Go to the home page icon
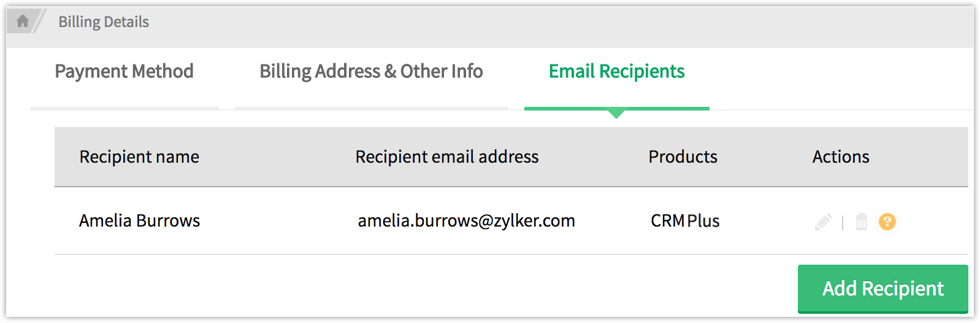 (23, 21)
